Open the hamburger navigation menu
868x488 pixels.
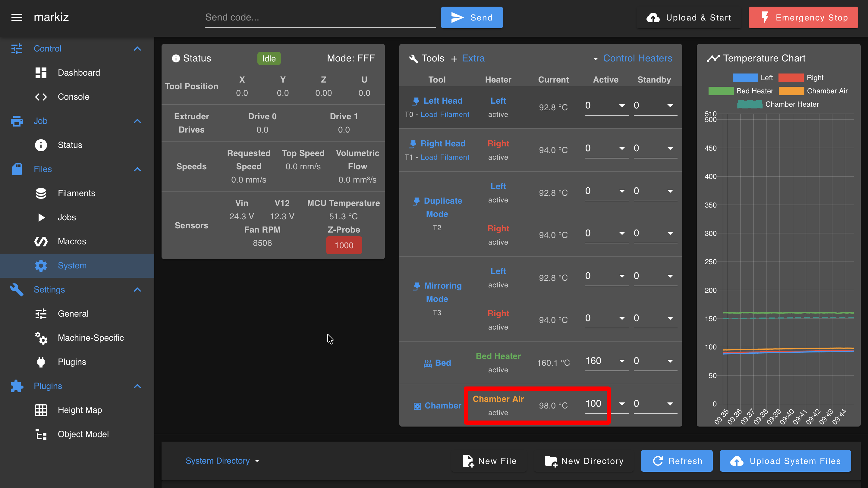17,17
